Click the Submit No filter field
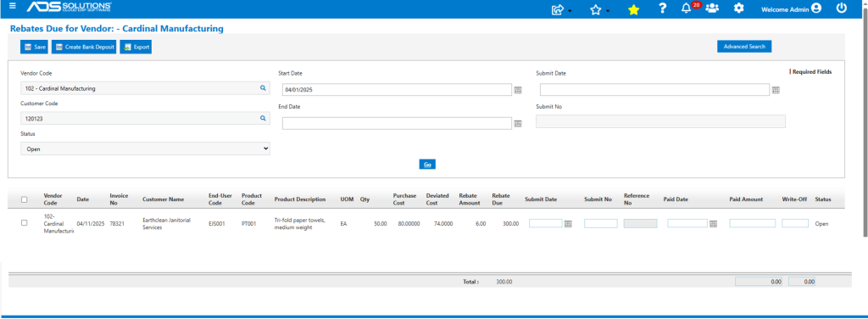The image size is (868, 319). 660,121
